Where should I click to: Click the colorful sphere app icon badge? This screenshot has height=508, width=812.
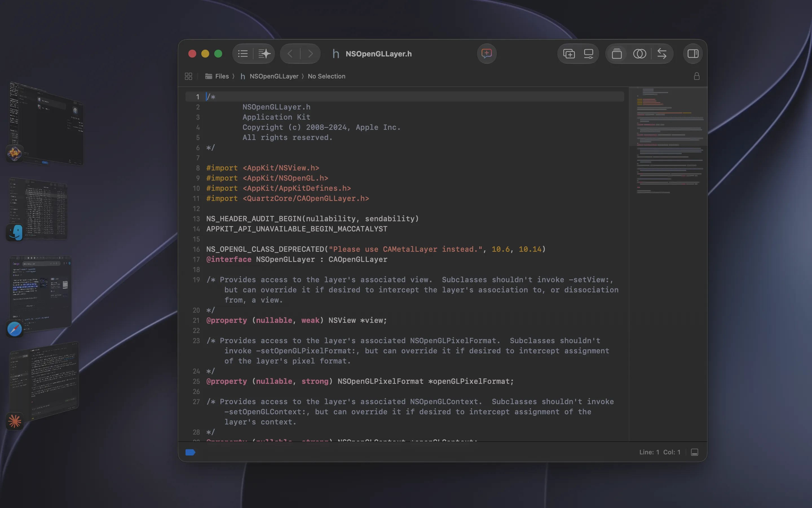click(x=15, y=154)
